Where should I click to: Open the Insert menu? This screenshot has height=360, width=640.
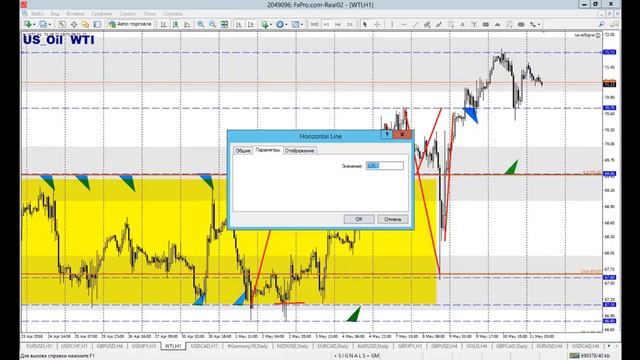point(75,13)
